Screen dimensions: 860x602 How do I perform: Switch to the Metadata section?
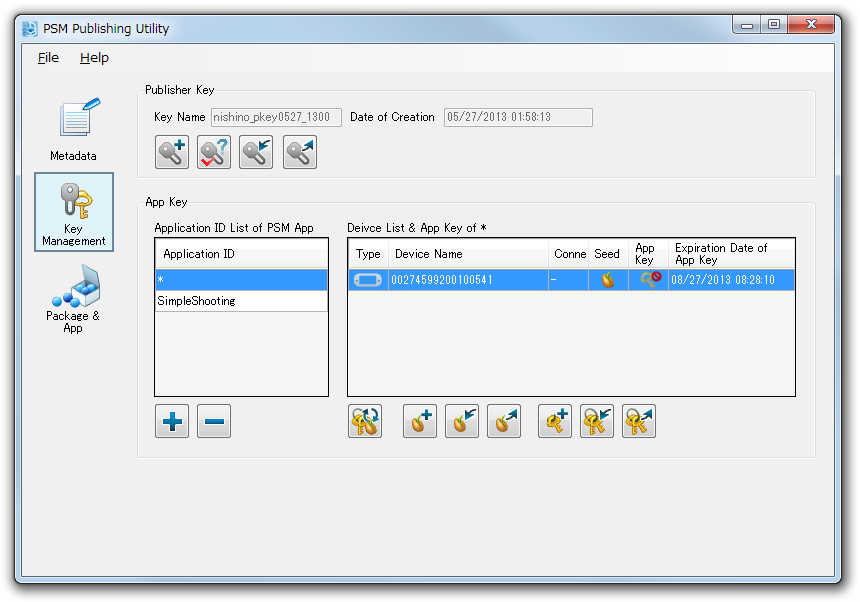click(74, 130)
